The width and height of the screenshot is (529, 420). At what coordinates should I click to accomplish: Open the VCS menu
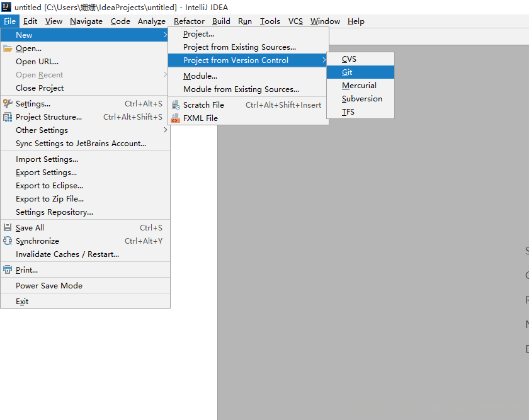click(295, 21)
